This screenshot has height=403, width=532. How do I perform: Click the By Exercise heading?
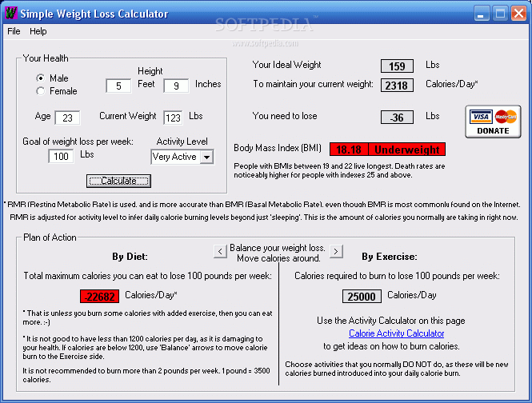390,257
